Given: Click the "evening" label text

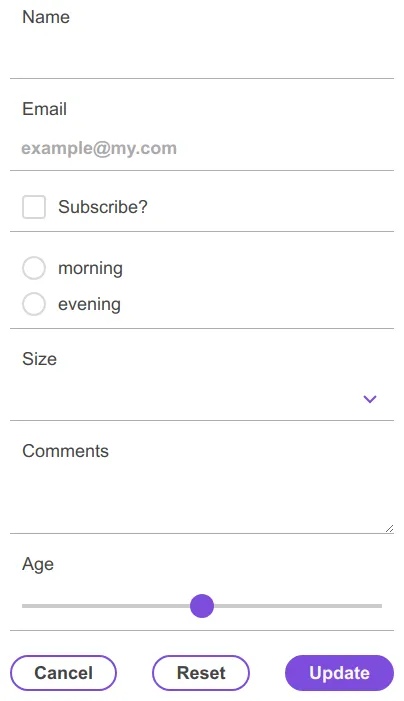Looking at the screenshot, I should pyautogui.click(x=89, y=304).
